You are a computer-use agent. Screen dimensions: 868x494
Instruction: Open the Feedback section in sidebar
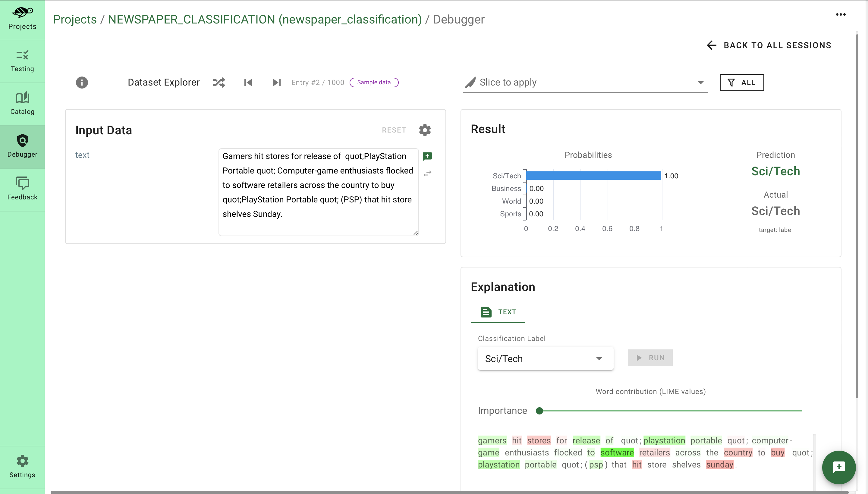click(22, 190)
